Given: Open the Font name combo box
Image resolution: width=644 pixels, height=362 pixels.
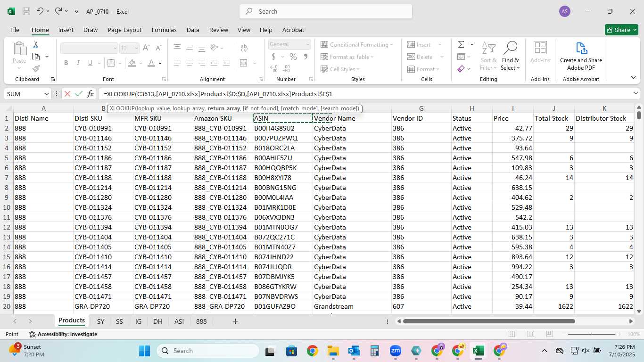Looking at the screenshot, I should 89,48.
